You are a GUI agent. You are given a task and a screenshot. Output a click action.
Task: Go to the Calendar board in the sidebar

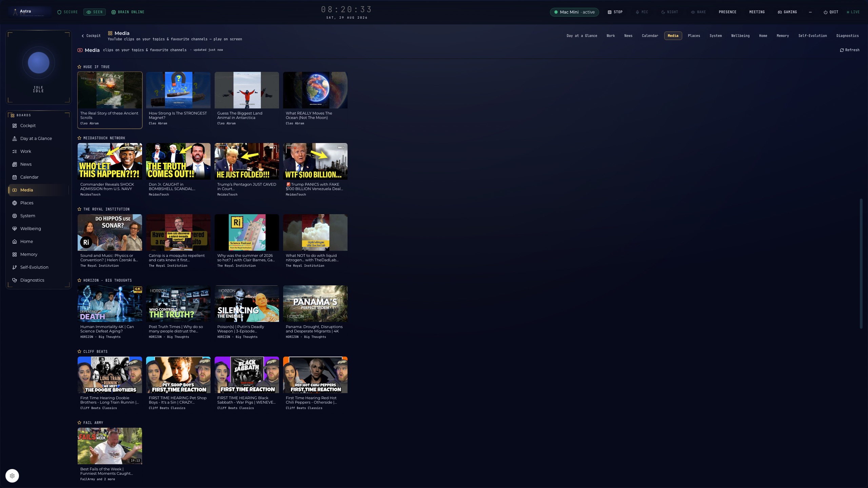(38, 177)
